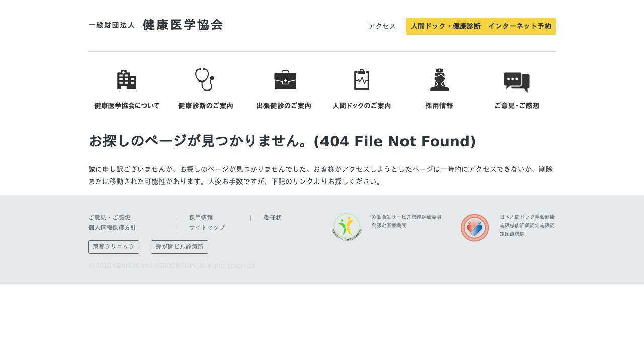644x362 pixels.
Task: Click the 委任状 link in footer
Action: click(272, 217)
